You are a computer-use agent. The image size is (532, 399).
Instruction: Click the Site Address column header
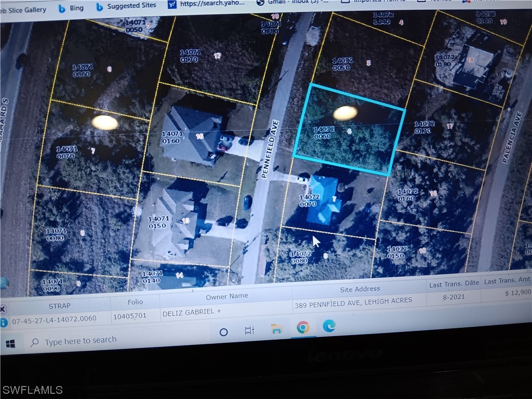click(x=360, y=289)
